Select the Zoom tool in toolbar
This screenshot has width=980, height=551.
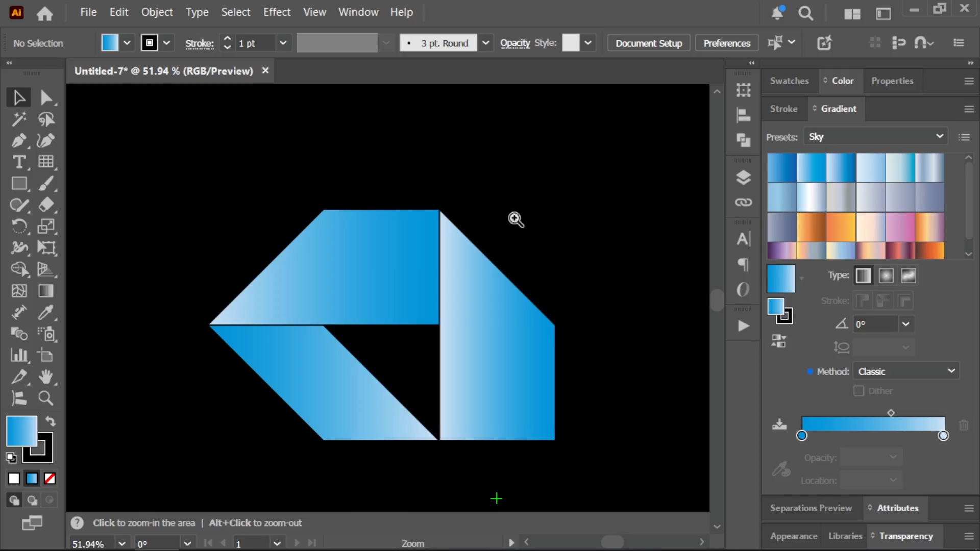pos(46,398)
